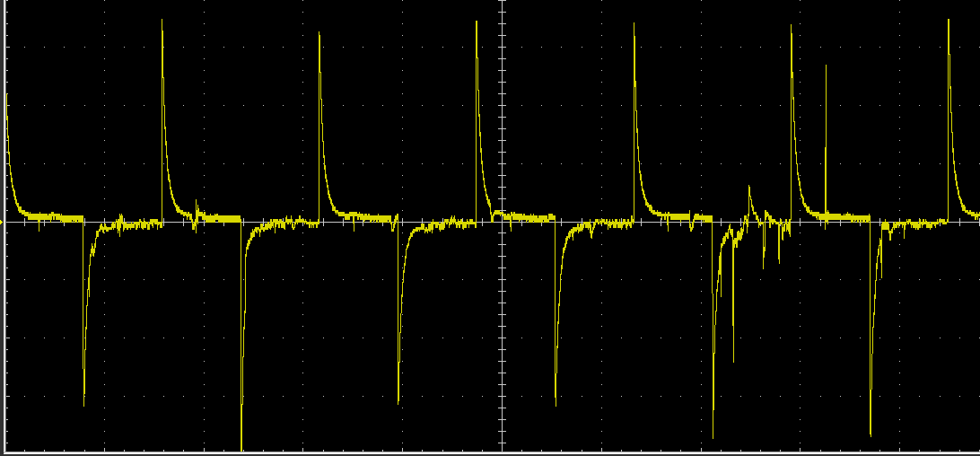980x456 pixels.
Task: Click the positive spike just left of center axis
Action: pos(477,23)
